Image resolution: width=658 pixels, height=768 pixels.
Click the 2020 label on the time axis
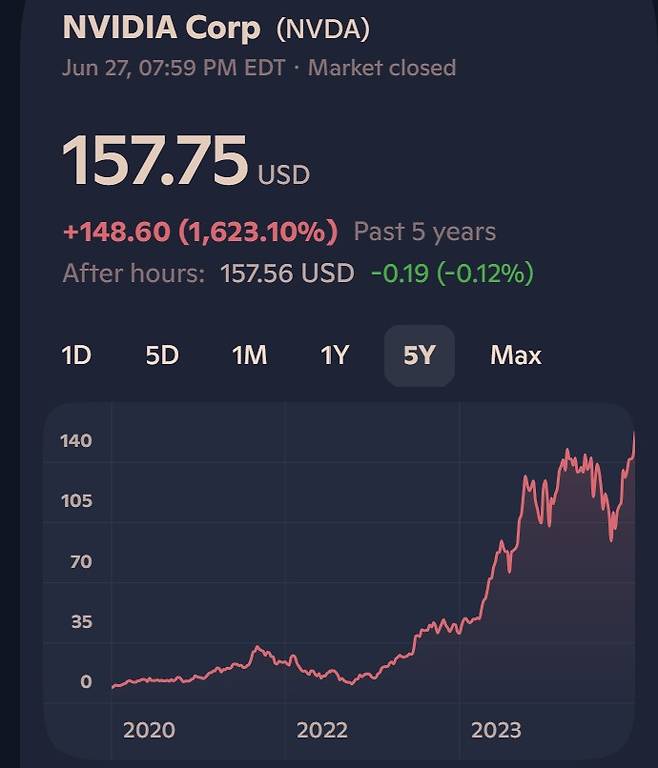click(x=149, y=729)
